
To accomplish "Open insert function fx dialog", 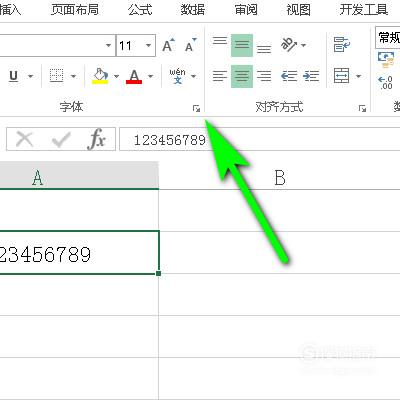I will pyautogui.click(x=97, y=139).
